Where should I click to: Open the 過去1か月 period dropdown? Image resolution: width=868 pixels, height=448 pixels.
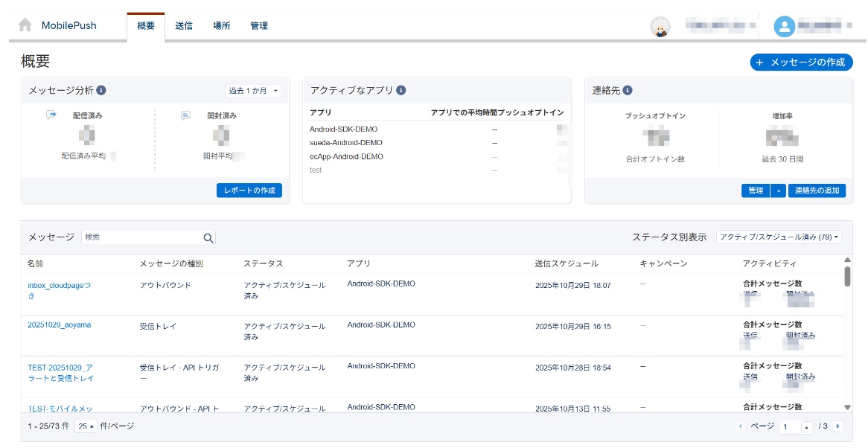253,91
